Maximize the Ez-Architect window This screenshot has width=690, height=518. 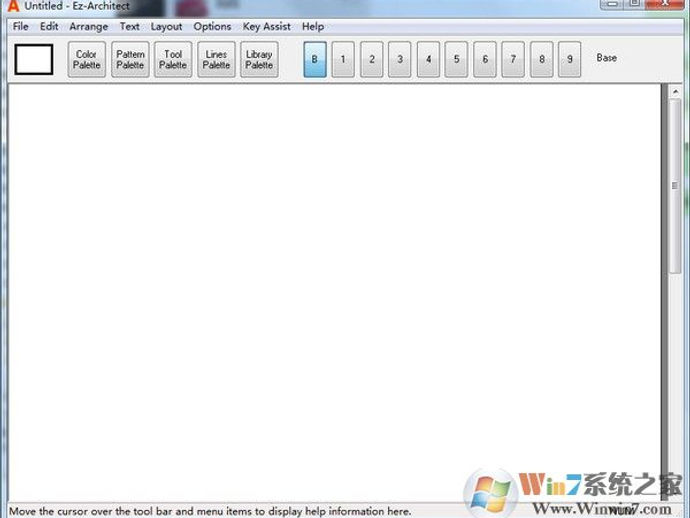tap(634, 4)
